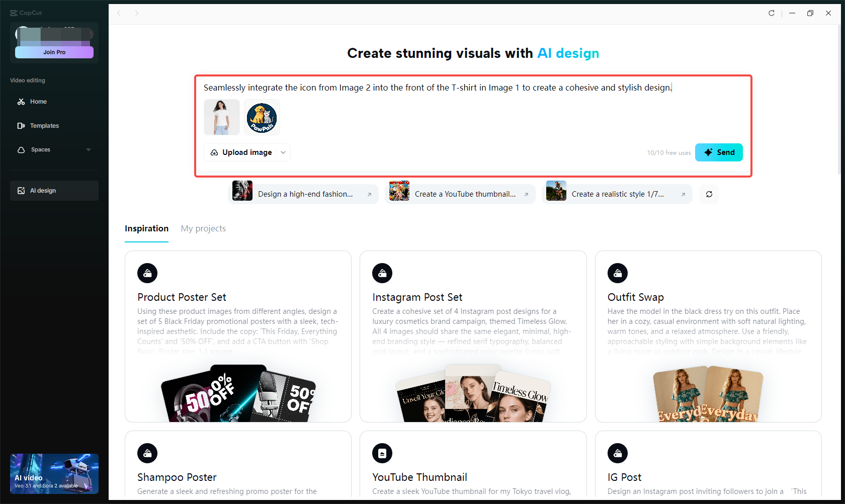Switch to the My projects tab
This screenshot has height=504, width=845.
point(203,228)
